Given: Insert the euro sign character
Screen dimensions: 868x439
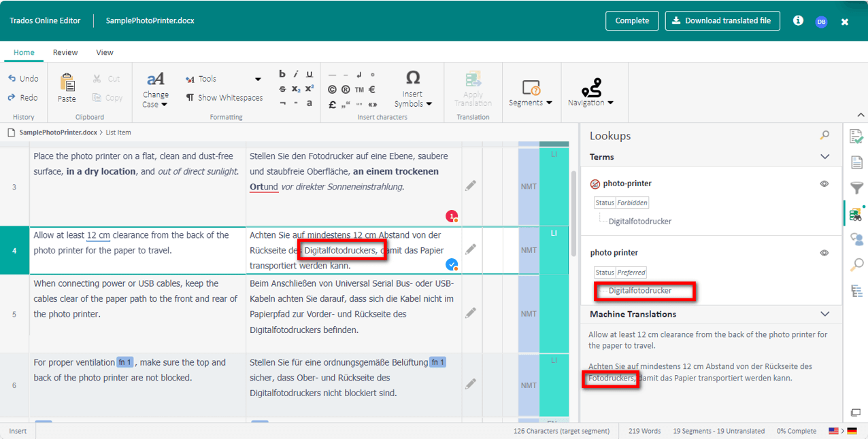Looking at the screenshot, I should (372, 89).
